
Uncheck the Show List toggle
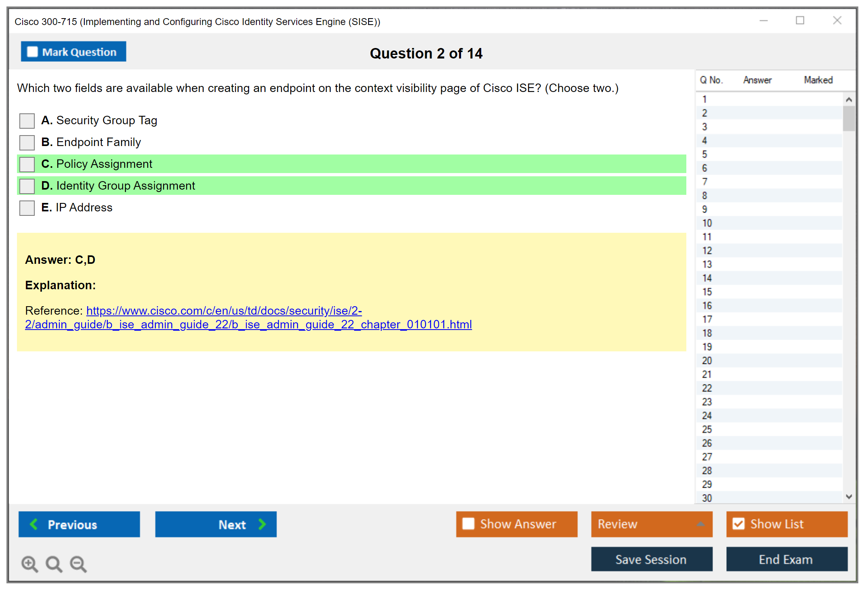tap(738, 524)
